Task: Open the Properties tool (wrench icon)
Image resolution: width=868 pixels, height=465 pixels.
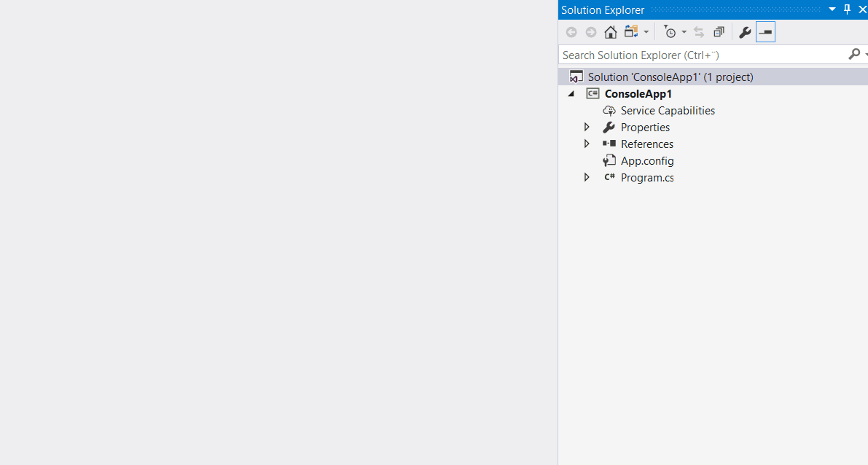Action: (x=744, y=31)
